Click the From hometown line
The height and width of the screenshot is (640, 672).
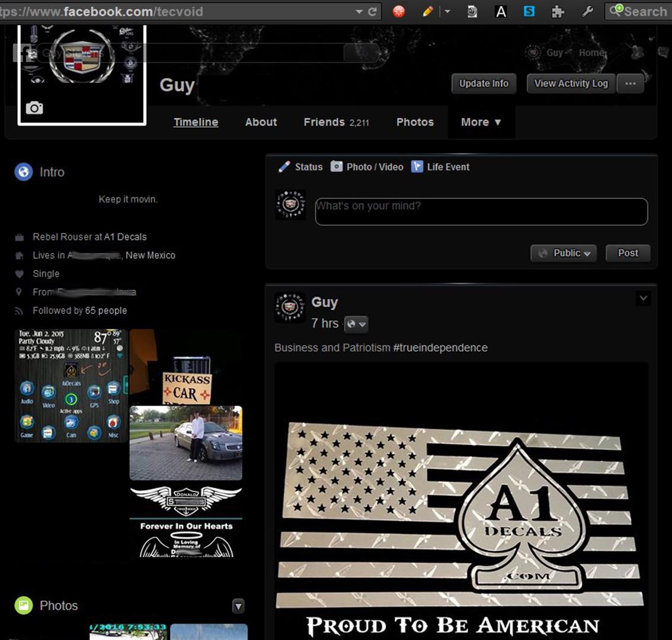tap(84, 292)
